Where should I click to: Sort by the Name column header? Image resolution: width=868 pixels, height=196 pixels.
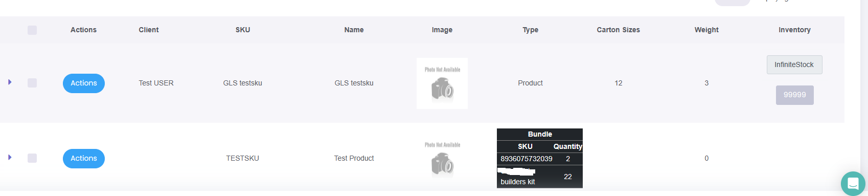point(354,30)
